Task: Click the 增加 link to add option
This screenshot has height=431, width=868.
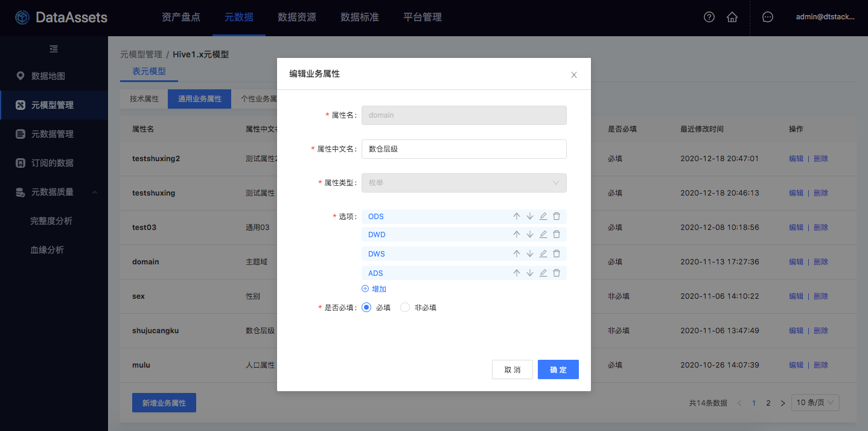Action: click(374, 289)
